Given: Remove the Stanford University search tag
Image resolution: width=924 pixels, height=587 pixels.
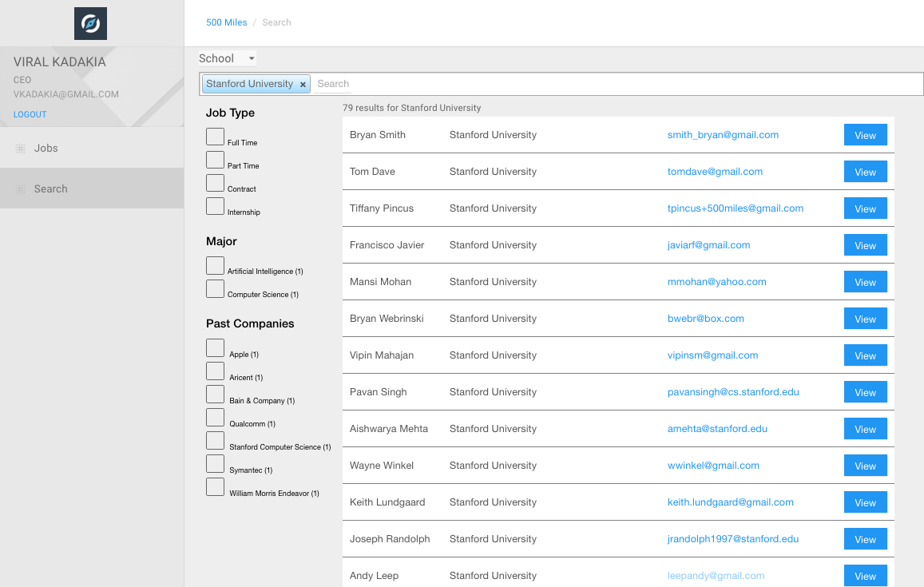Looking at the screenshot, I should pyautogui.click(x=303, y=85).
